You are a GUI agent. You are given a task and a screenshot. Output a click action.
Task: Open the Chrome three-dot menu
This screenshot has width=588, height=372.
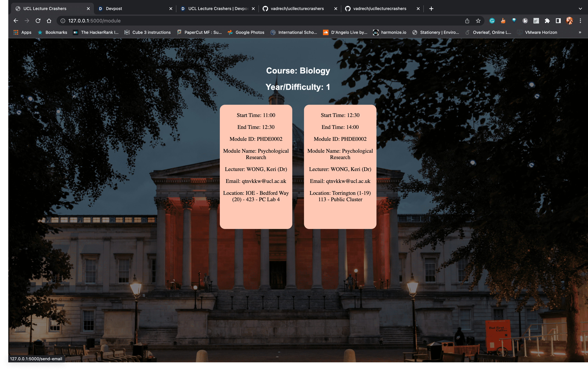click(x=580, y=21)
